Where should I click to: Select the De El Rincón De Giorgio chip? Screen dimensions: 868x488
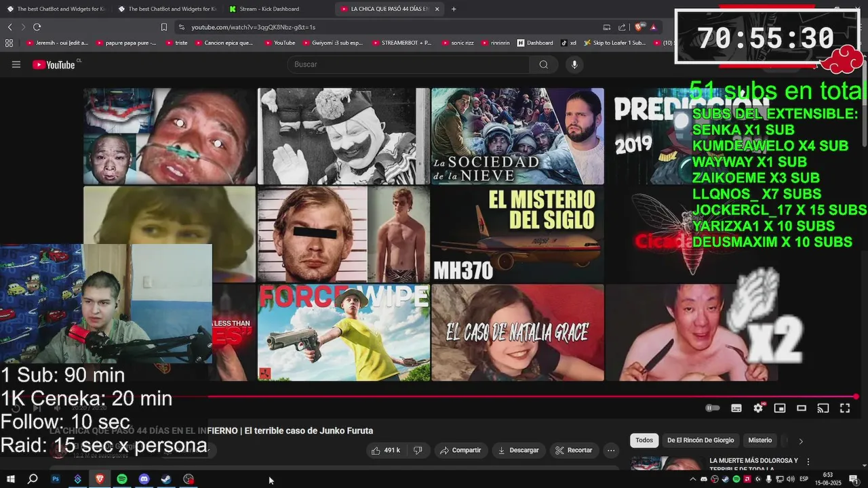coord(701,441)
